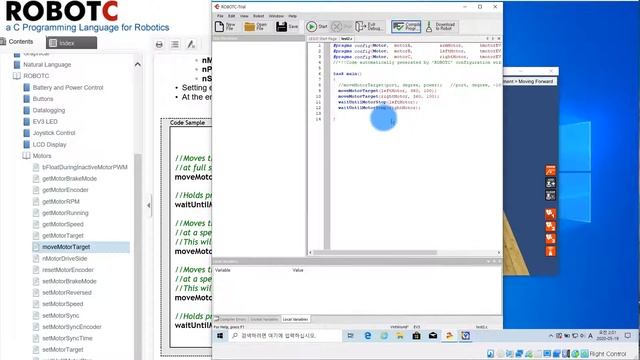Click the text highlight icon in help toolbar
The height and width of the screenshot is (360, 640).
click(191, 44)
